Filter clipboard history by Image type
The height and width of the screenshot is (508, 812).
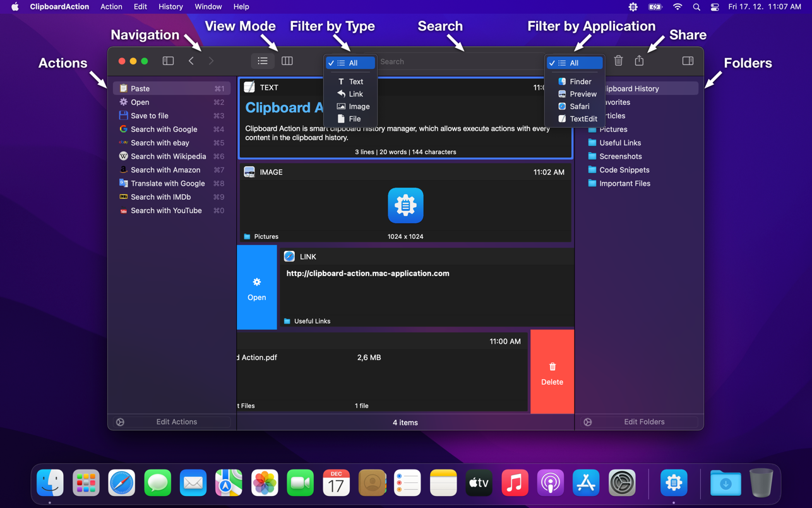point(350,106)
